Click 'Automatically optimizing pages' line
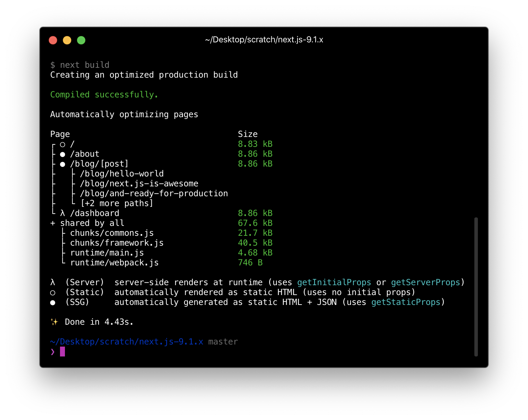The height and width of the screenshot is (420, 528). pos(124,114)
